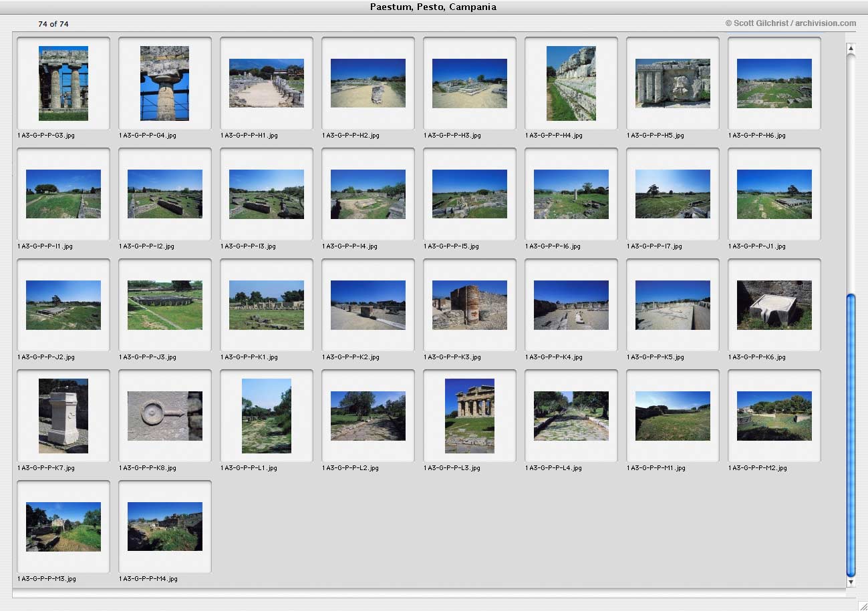Select thumbnail 1A3-G-P-P-L2.jpg
Viewport: 868px width, 611px height.
coord(368,416)
